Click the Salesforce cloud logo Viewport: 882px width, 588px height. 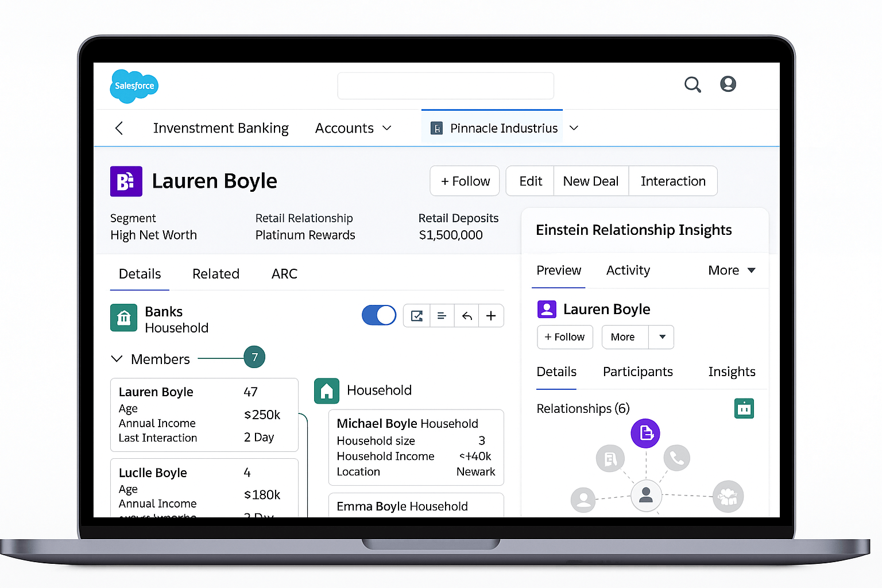pos(134,86)
